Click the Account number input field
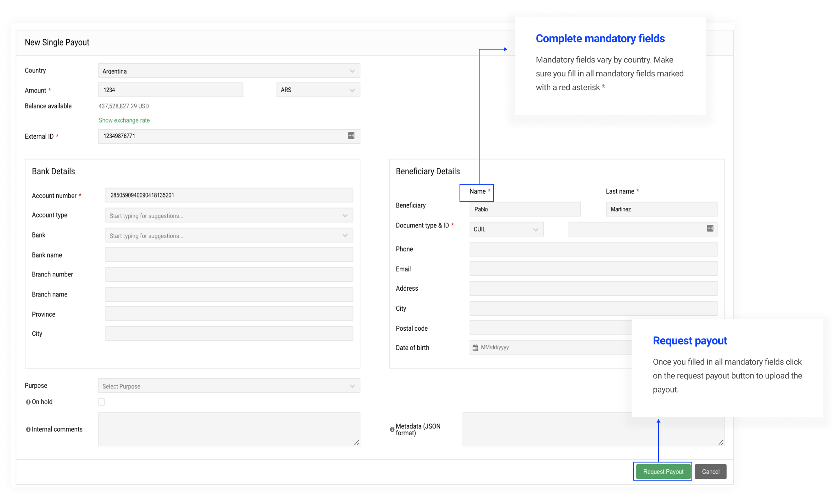This screenshot has height=504, width=834. [229, 195]
